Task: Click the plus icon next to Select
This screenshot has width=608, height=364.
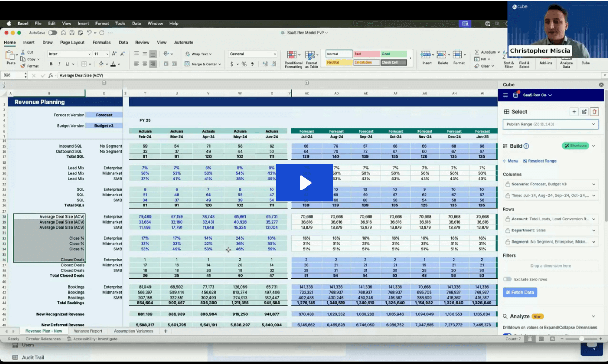Action: tap(574, 112)
